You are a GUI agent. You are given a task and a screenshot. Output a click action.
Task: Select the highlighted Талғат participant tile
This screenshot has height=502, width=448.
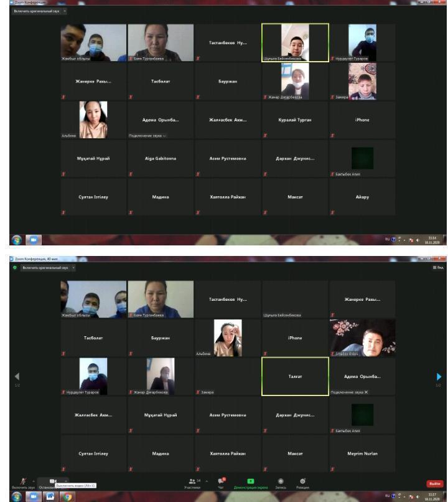[295, 376]
